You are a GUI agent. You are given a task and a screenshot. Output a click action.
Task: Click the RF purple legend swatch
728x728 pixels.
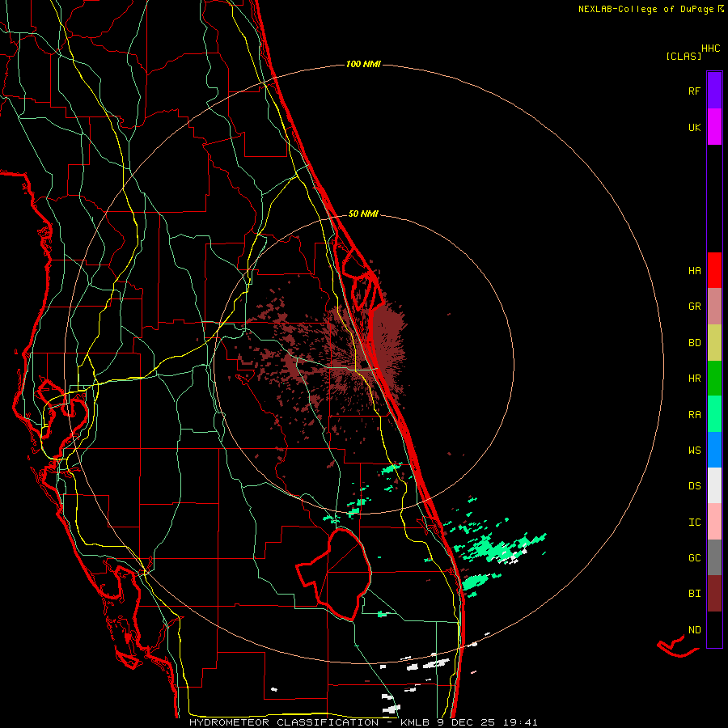pyautogui.click(x=714, y=90)
